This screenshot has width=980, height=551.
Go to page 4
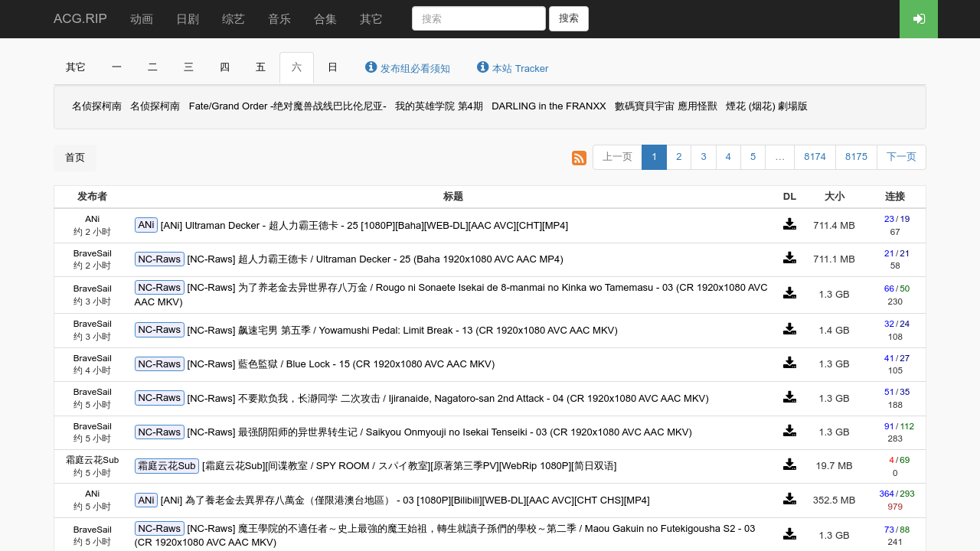[728, 157]
